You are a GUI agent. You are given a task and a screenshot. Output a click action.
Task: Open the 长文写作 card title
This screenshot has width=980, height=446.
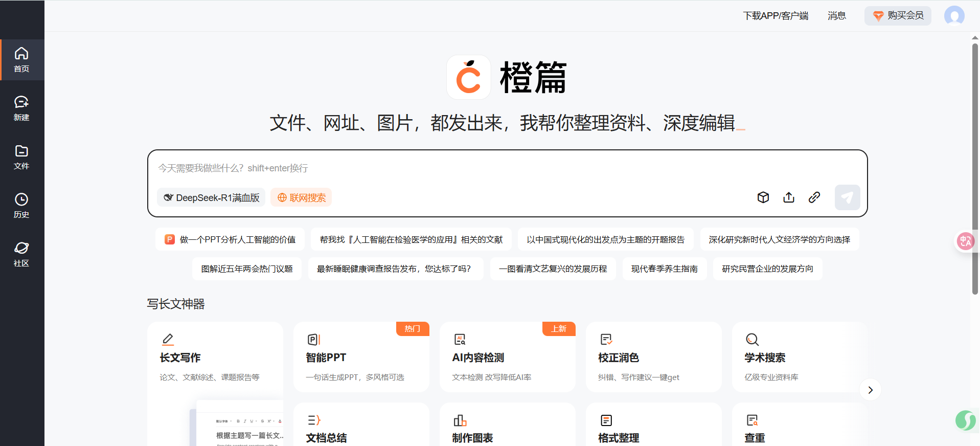coord(180,358)
